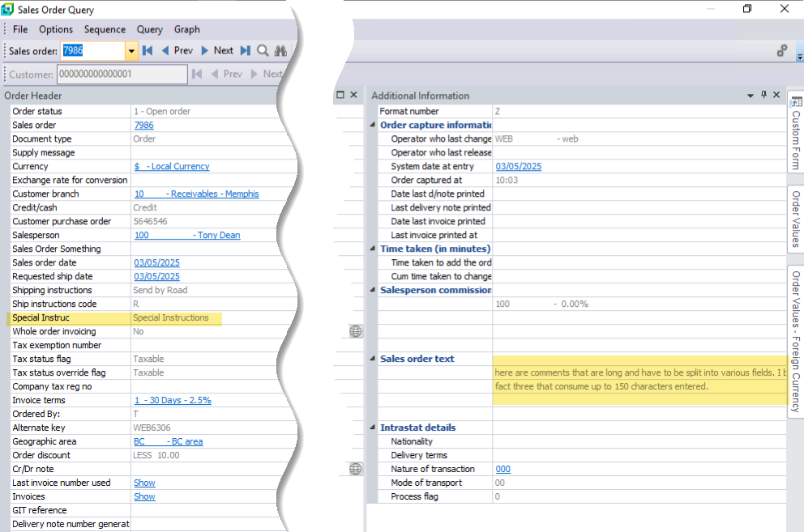Open Additional Information pane options arrow
The image size is (804, 532).
pyautogui.click(x=751, y=96)
